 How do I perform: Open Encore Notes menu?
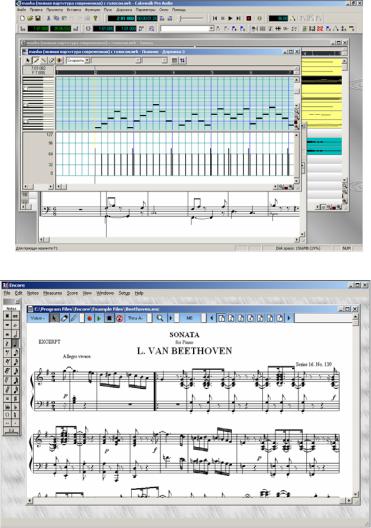(33, 293)
